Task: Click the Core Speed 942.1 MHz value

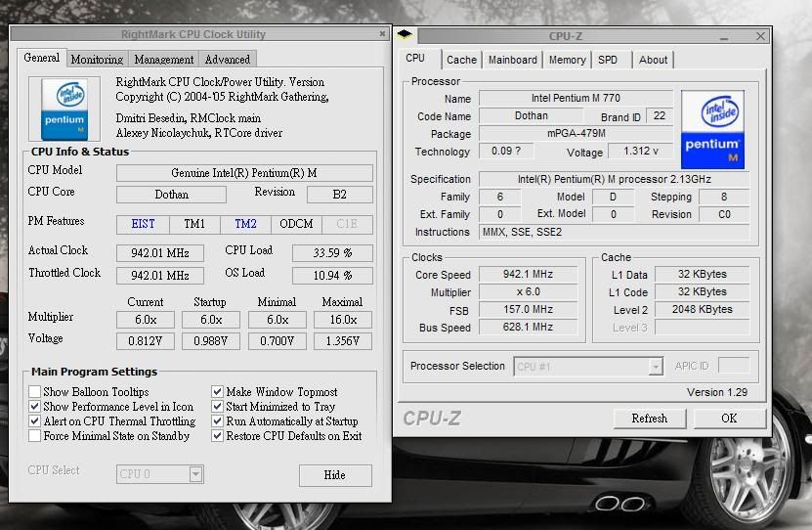Action: [x=529, y=274]
